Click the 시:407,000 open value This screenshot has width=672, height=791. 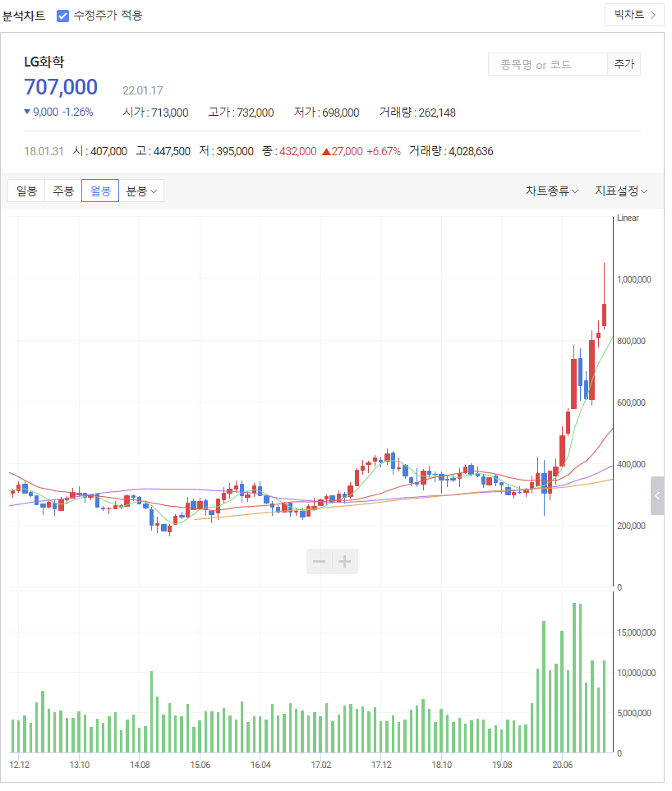pos(101,152)
